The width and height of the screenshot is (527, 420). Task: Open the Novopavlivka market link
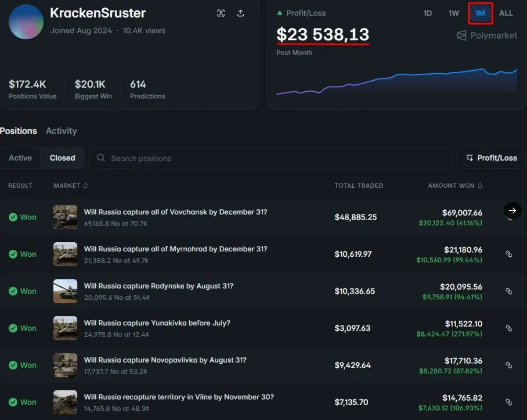(x=165, y=360)
